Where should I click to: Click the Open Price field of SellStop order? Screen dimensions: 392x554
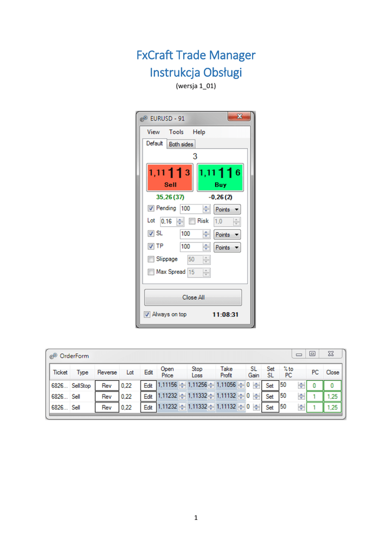pyautogui.click(x=168, y=386)
